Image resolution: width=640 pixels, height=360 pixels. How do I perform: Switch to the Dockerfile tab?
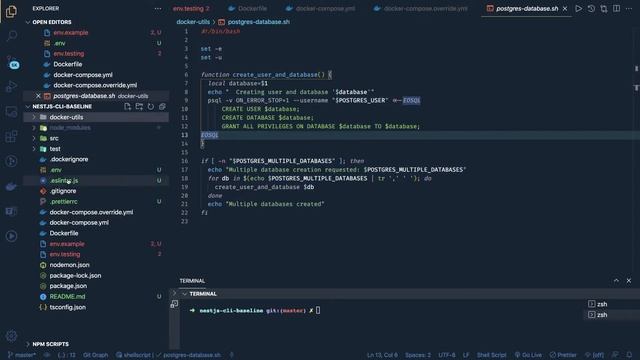coord(247,9)
